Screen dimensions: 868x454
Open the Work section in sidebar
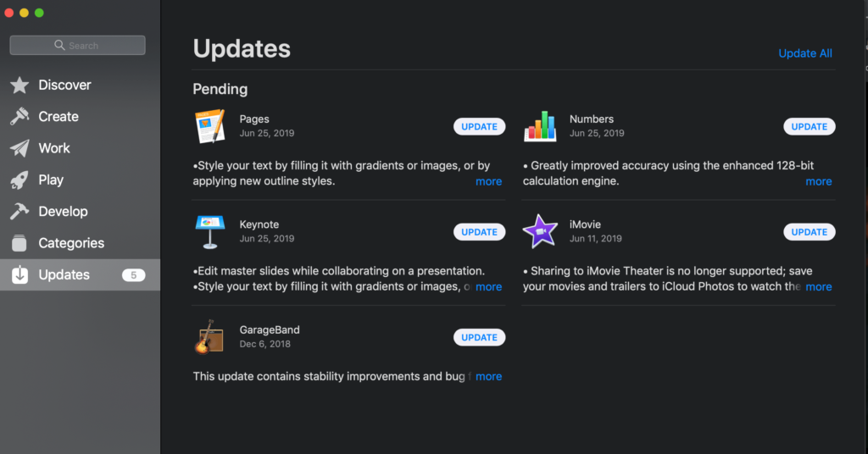(x=54, y=148)
